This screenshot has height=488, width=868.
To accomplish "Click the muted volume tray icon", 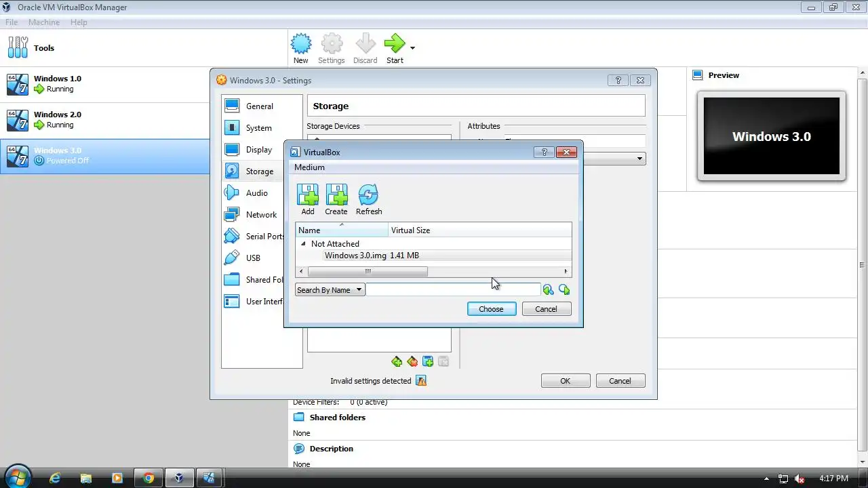I will tap(799, 479).
